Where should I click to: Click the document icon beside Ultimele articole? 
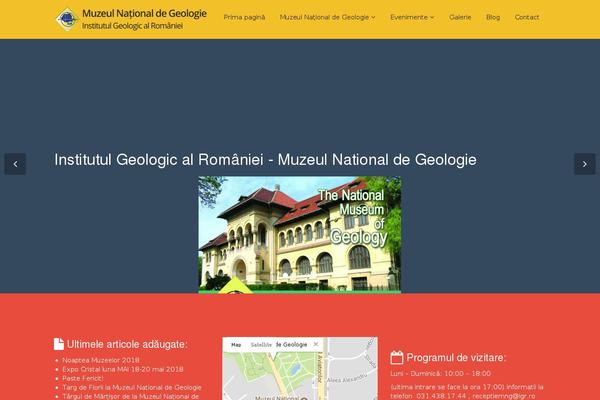coord(59,344)
